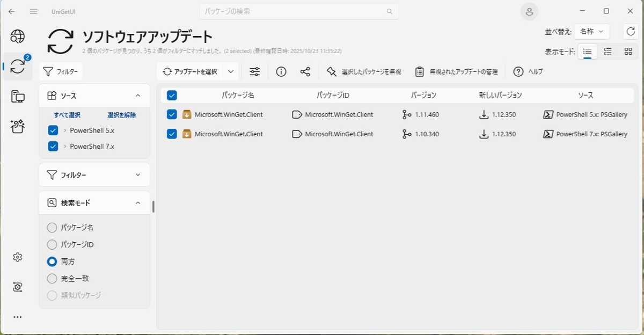Select 両方 search mode
The width and height of the screenshot is (644, 335).
pos(52,261)
